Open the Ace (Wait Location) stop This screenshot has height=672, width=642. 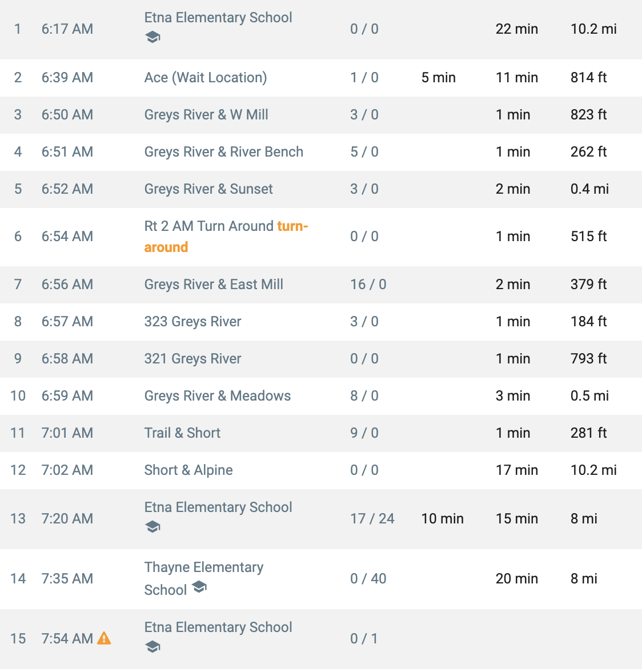[x=206, y=78]
